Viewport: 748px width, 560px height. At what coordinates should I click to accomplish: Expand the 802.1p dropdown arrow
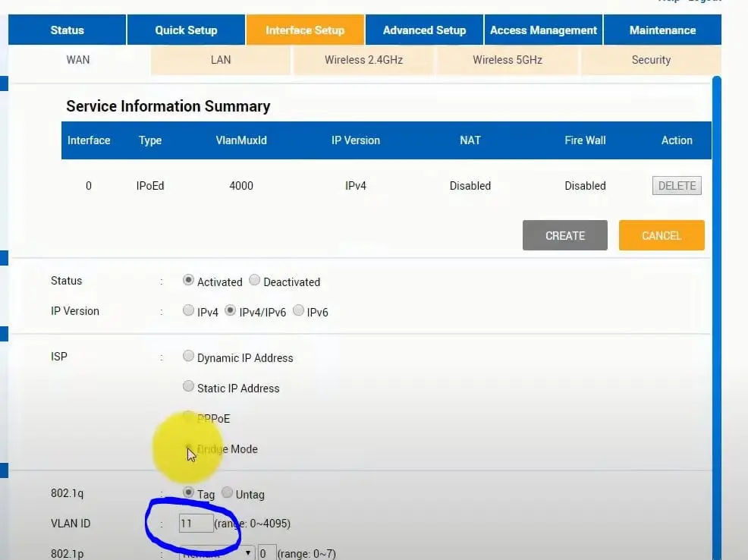click(248, 553)
